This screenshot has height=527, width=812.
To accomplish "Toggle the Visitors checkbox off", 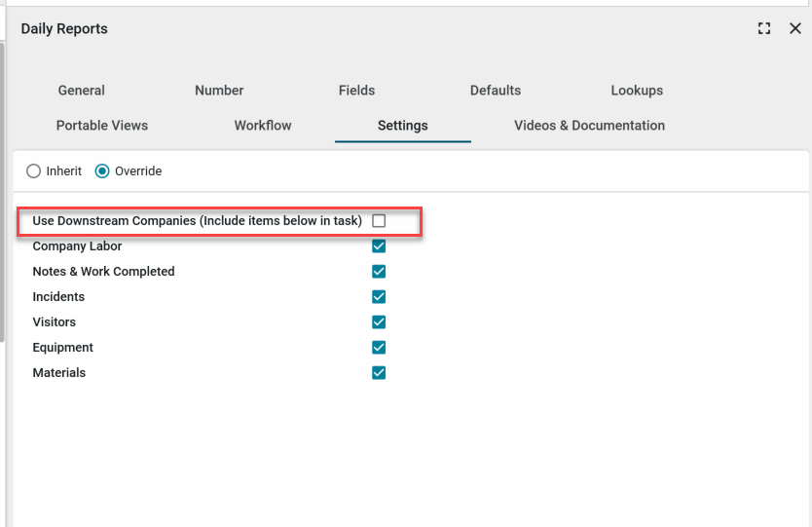I will [379, 322].
